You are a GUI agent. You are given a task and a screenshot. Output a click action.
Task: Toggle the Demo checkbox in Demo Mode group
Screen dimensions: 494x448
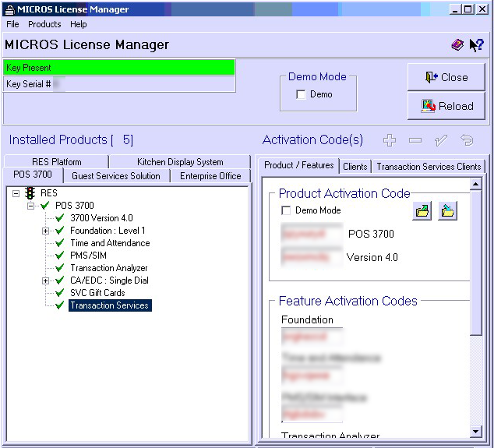(301, 94)
